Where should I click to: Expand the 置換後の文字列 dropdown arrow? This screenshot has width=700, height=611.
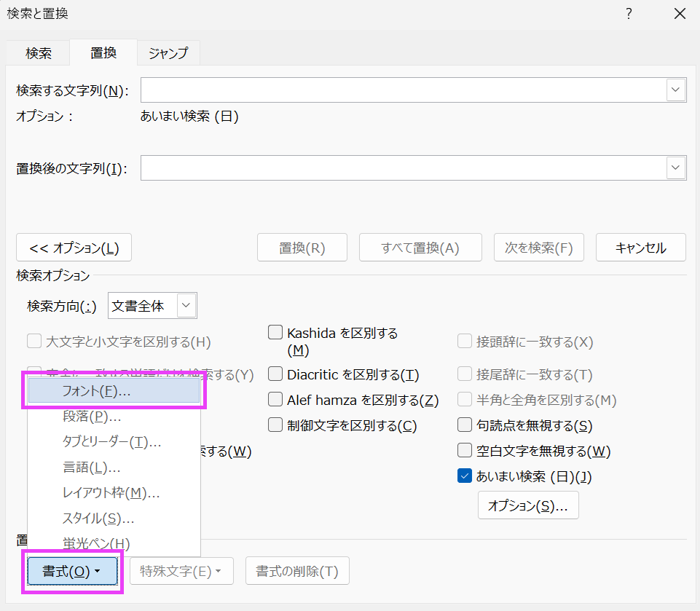tap(676, 168)
